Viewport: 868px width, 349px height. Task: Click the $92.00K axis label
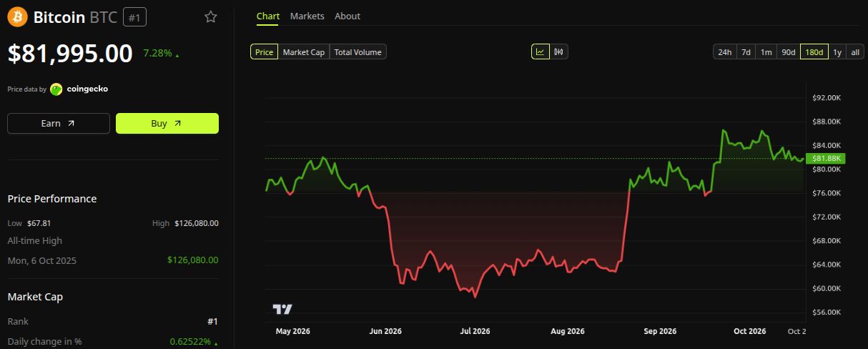click(x=826, y=97)
